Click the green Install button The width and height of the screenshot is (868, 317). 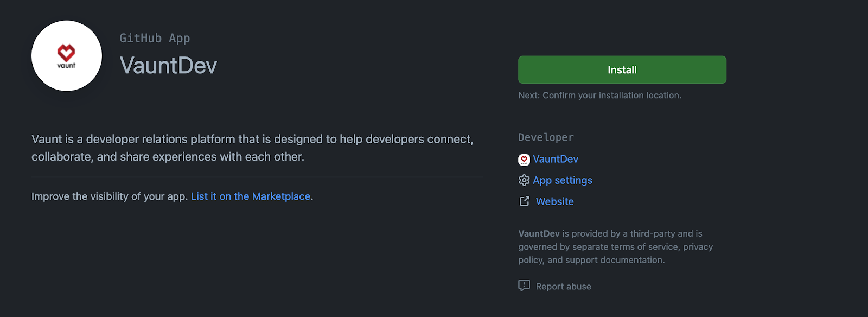tap(622, 69)
